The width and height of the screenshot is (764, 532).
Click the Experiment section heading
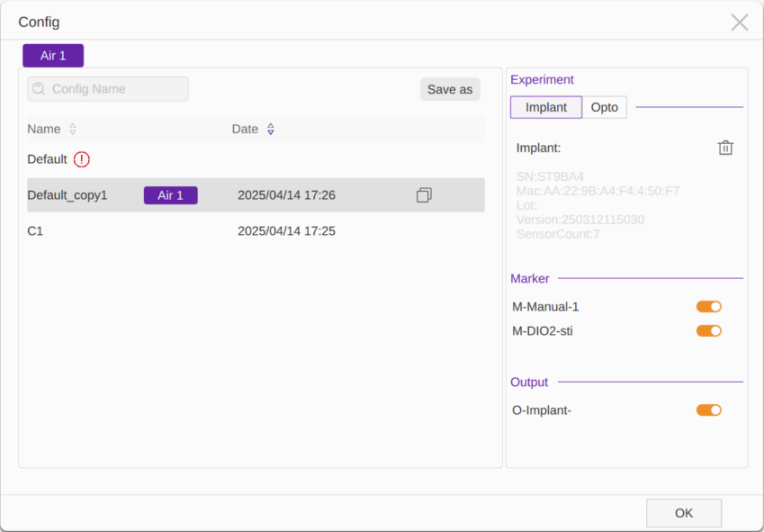coord(542,79)
